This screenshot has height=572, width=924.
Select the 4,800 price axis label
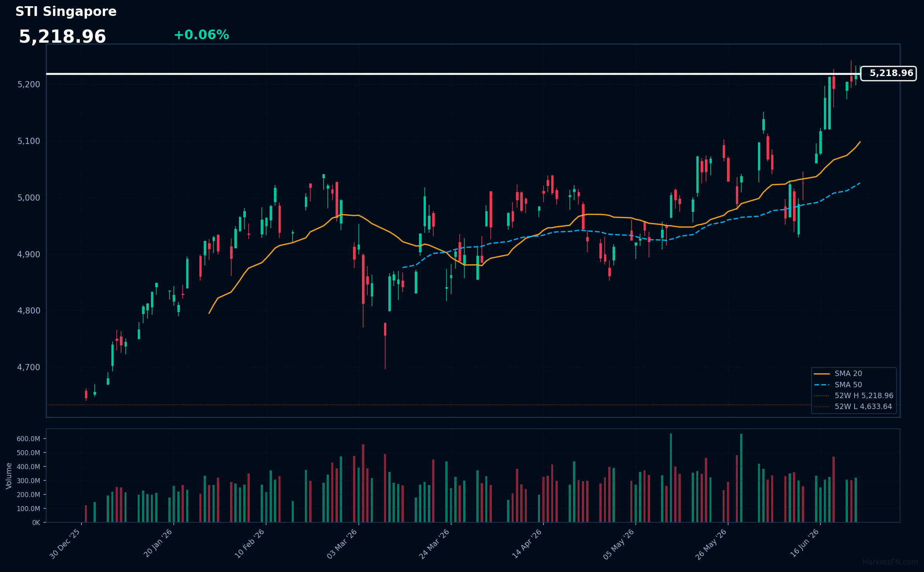29,311
